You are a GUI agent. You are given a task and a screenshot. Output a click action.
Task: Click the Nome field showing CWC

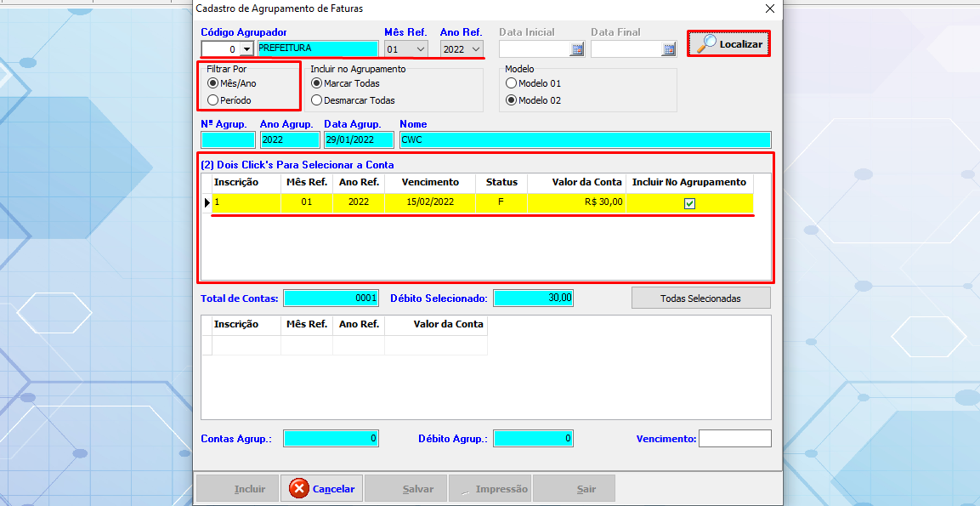point(584,140)
